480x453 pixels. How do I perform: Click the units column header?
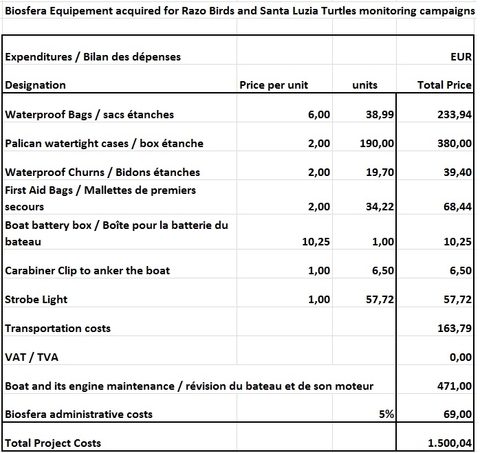[365, 85]
